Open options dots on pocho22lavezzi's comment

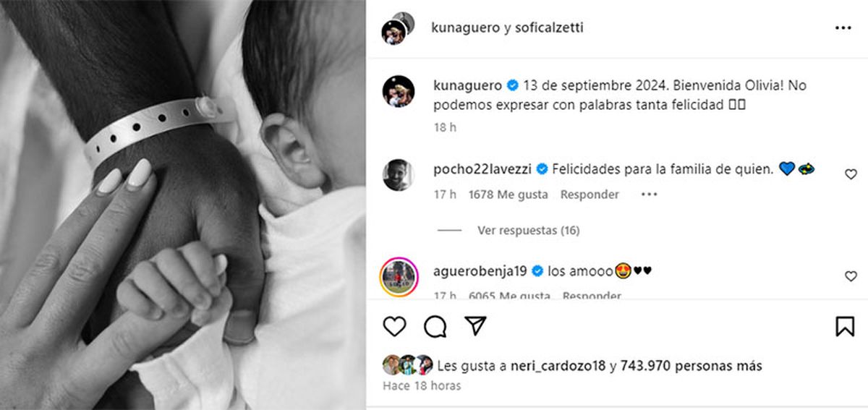[x=649, y=195]
